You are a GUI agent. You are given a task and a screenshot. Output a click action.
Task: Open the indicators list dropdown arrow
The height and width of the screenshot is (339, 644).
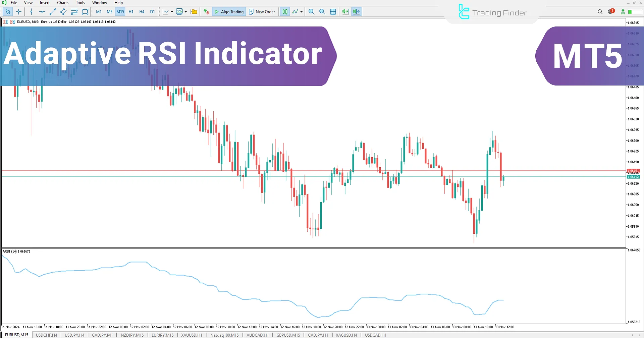click(x=185, y=12)
